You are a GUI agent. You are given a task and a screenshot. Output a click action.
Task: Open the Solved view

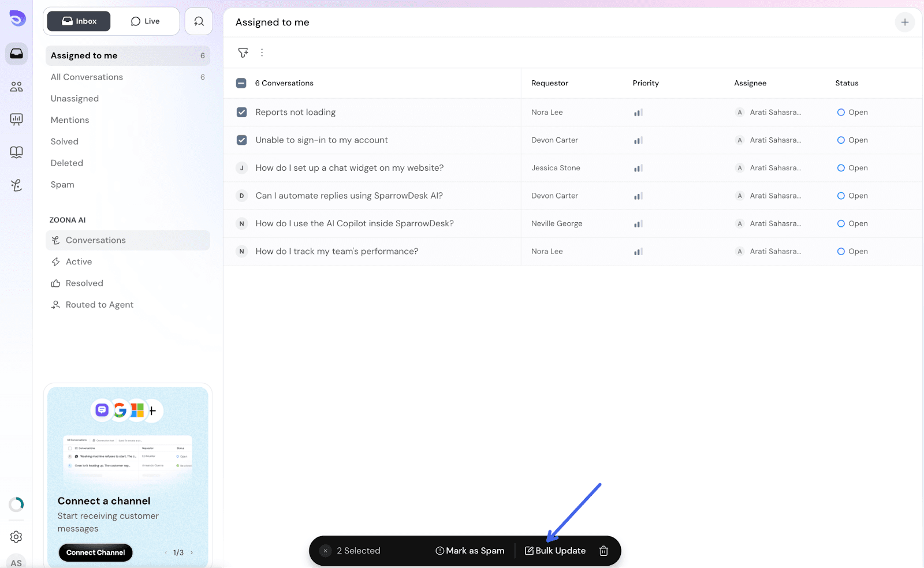[x=128, y=141]
